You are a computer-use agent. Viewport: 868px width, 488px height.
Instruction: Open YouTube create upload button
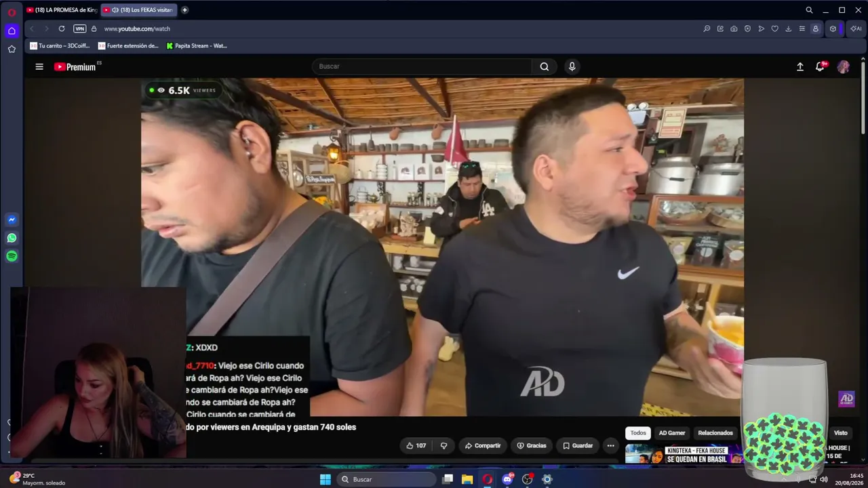[800, 66]
